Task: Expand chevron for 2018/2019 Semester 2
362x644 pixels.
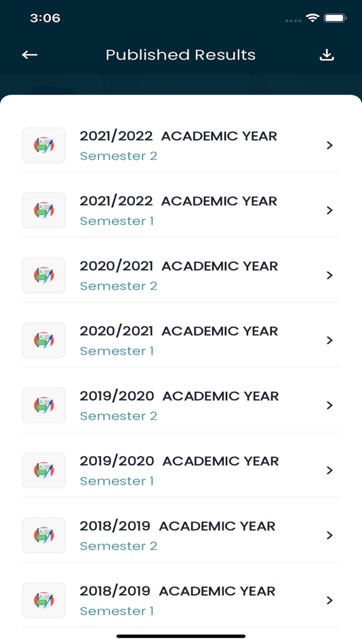Action: tap(329, 535)
